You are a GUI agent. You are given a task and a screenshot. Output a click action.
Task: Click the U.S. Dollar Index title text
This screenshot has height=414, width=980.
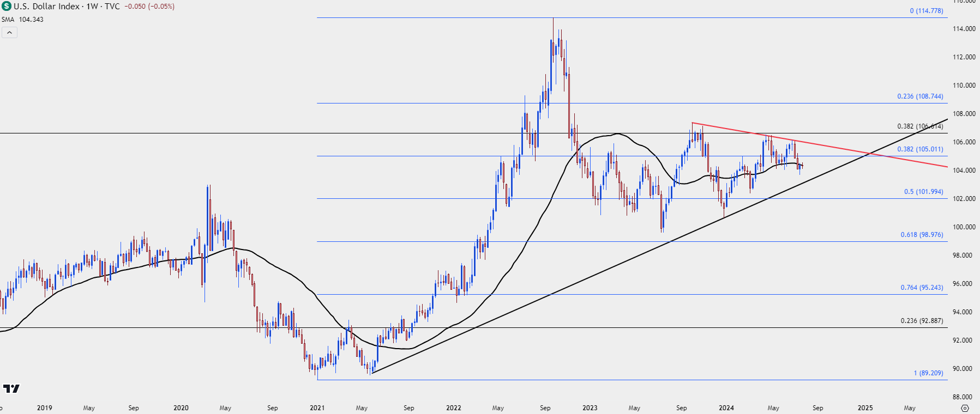(46, 7)
